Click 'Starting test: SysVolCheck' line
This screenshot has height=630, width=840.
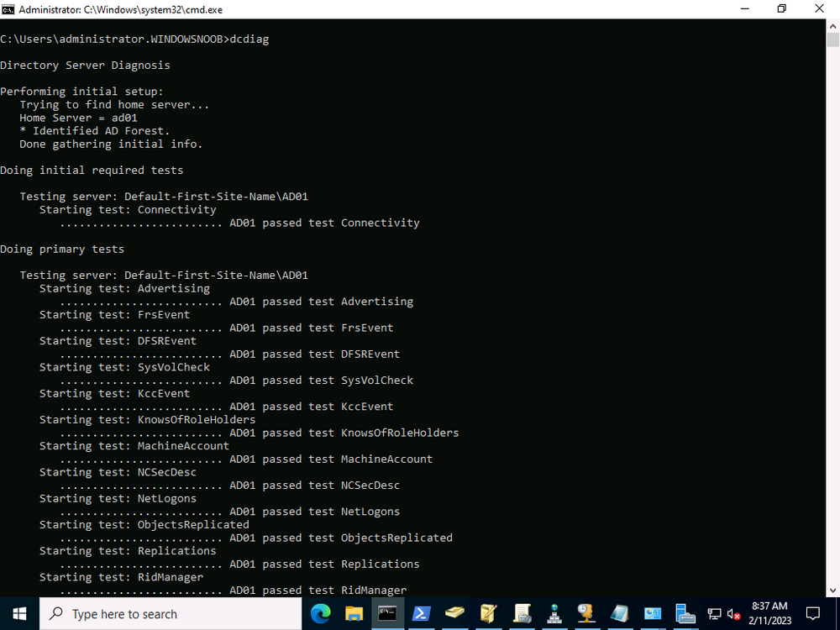pyautogui.click(x=124, y=367)
